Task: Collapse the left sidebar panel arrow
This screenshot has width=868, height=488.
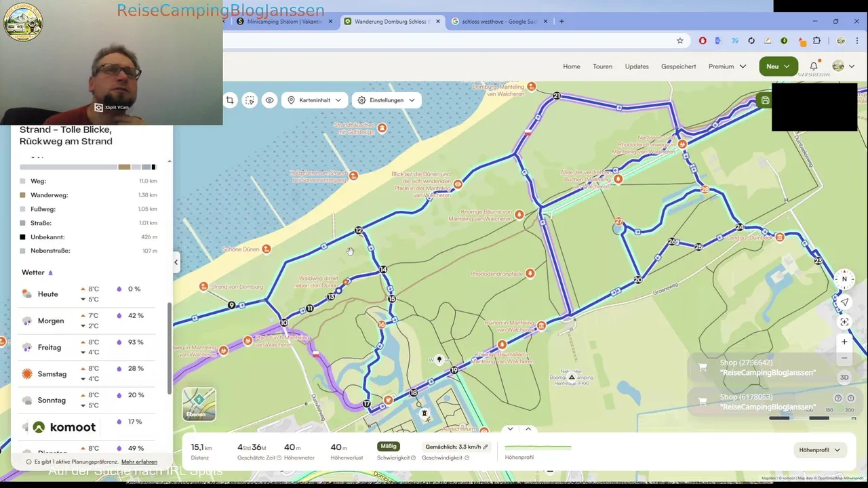Action: click(x=176, y=262)
